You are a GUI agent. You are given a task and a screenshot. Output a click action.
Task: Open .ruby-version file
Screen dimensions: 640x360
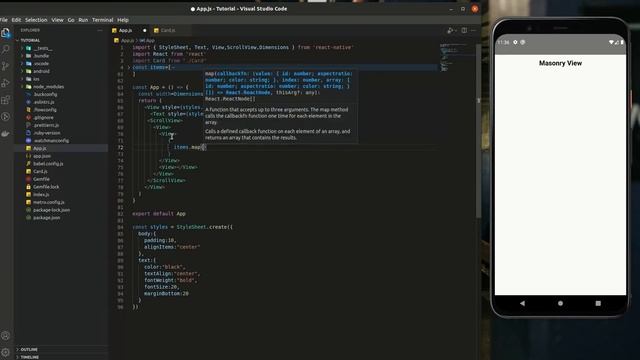click(47, 133)
